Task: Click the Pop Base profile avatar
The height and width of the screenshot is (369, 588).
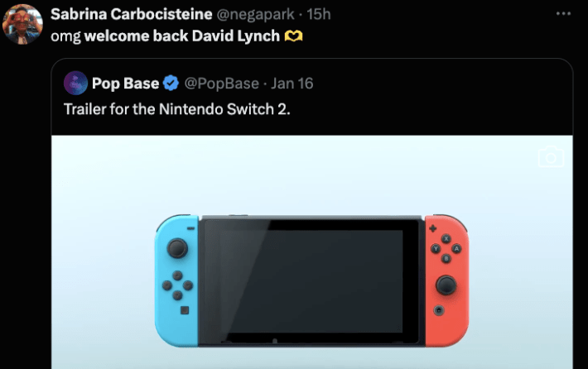Action: click(x=76, y=84)
